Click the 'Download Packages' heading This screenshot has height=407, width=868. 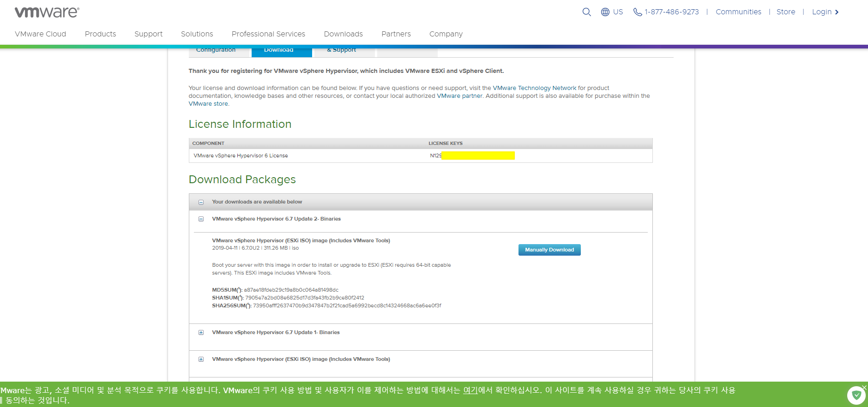pyautogui.click(x=242, y=180)
